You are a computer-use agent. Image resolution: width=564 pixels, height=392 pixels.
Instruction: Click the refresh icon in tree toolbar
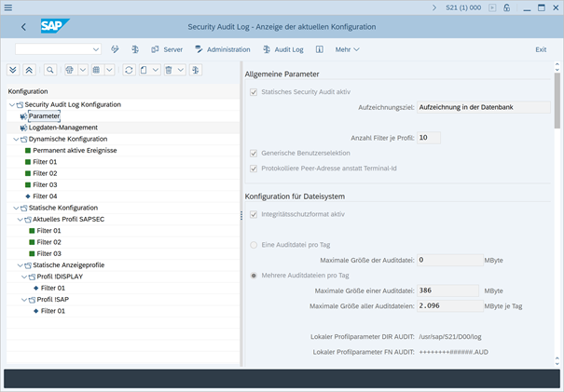click(129, 70)
